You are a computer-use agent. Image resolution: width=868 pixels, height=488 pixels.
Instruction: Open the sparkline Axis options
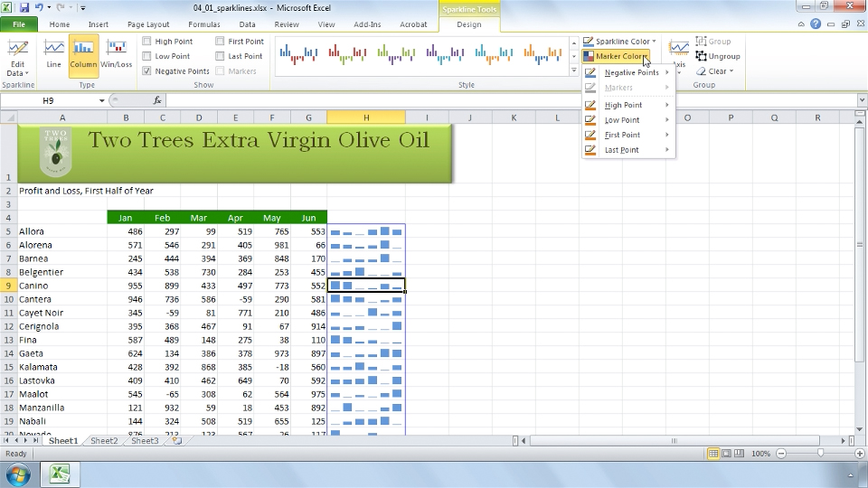pyautogui.click(x=679, y=55)
